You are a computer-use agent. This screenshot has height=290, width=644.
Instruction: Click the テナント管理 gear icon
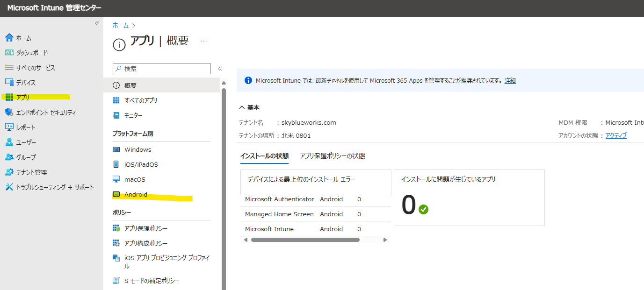(9, 172)
